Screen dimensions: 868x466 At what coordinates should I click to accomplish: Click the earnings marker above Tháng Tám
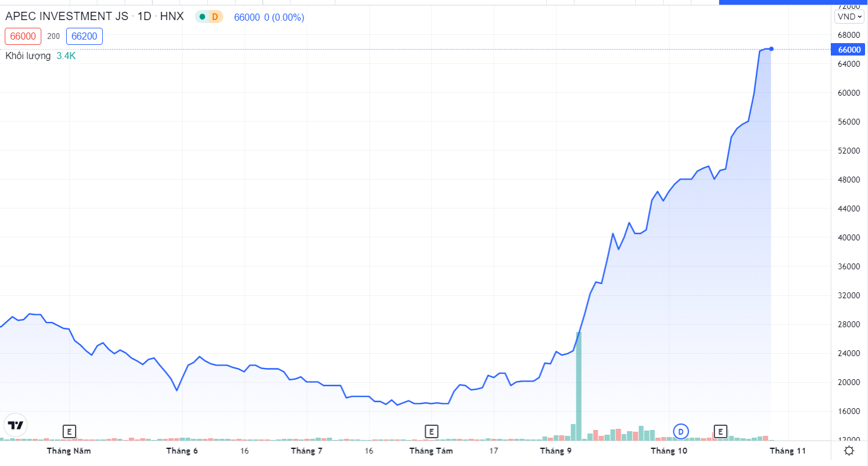tap(431, 431)
